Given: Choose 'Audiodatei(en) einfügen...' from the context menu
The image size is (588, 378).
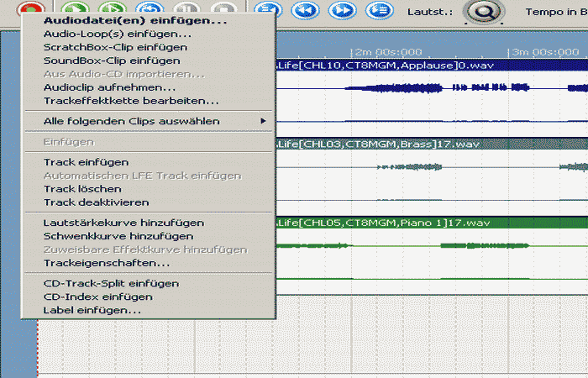Looking at the screenshot, I should click(x=134, y=20).
